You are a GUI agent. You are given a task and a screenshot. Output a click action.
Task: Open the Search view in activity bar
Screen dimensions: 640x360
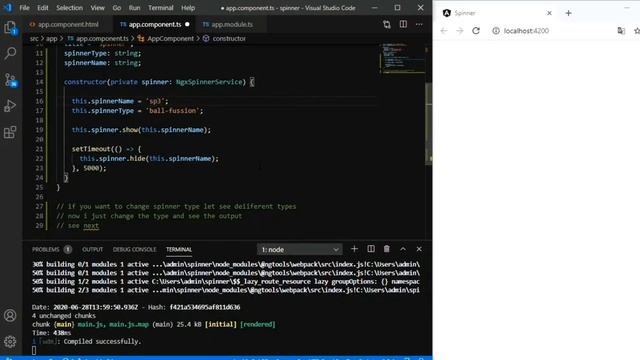10,53
